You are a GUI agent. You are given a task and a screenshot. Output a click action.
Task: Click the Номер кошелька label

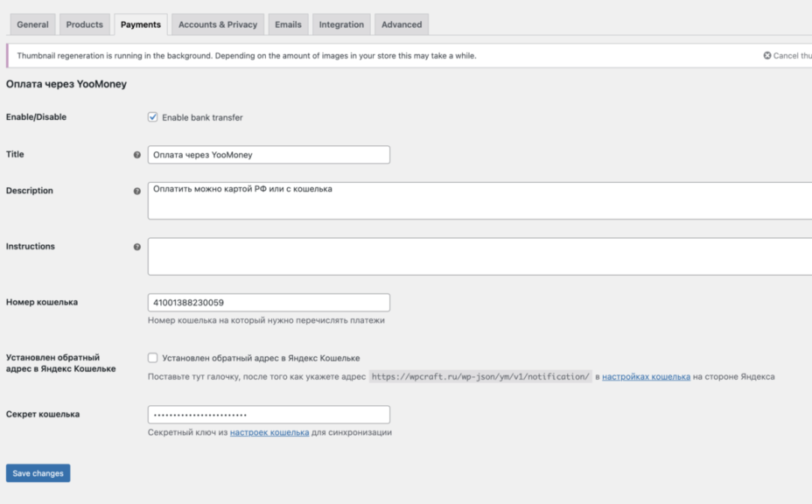pos(42,302)
